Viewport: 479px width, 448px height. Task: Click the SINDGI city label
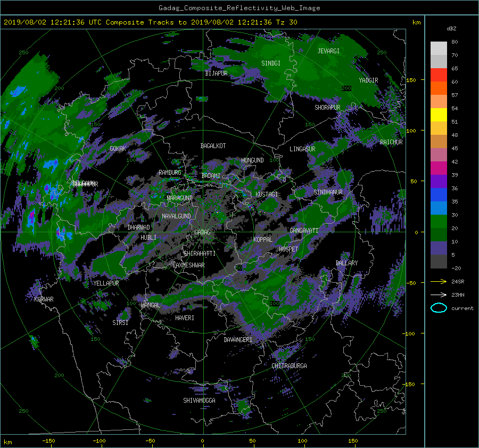[271, 63]
